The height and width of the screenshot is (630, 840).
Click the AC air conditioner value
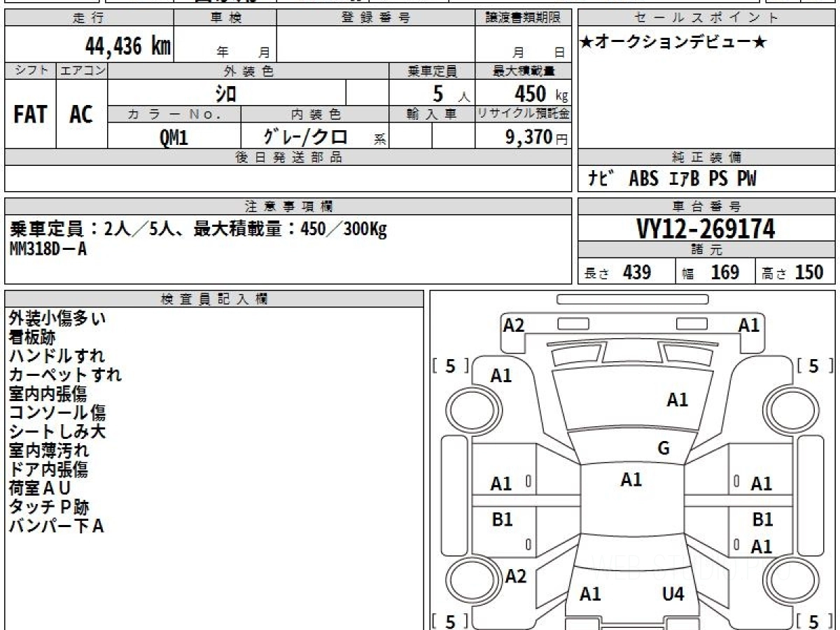pyautogui.click(x=81, y=115)
